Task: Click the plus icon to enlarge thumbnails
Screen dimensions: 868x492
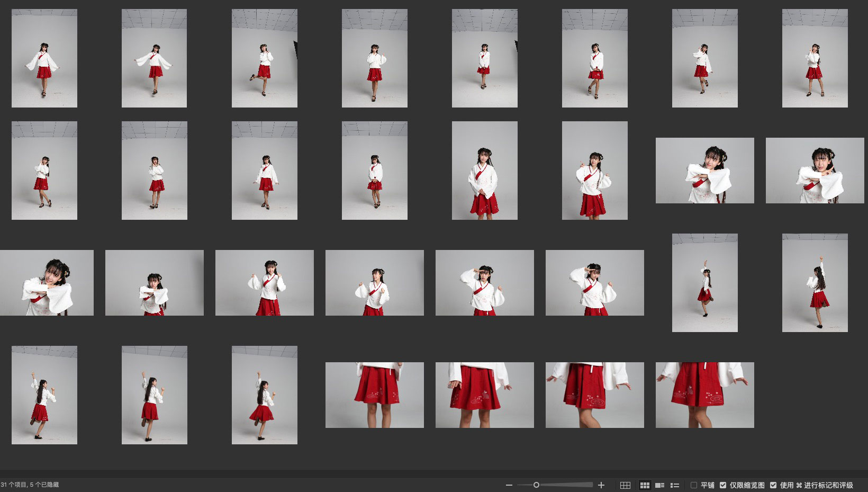Action: pyautogui.click(x=601, y=485)
